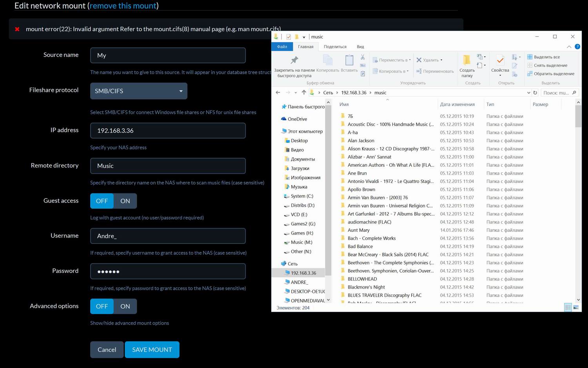Follow the remove this mount link
The width and height of the screenshot is (588, 368).
click(x=123, y=5)
